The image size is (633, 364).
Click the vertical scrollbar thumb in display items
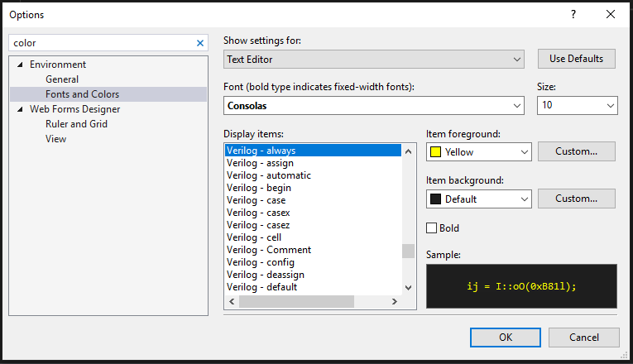408,251
